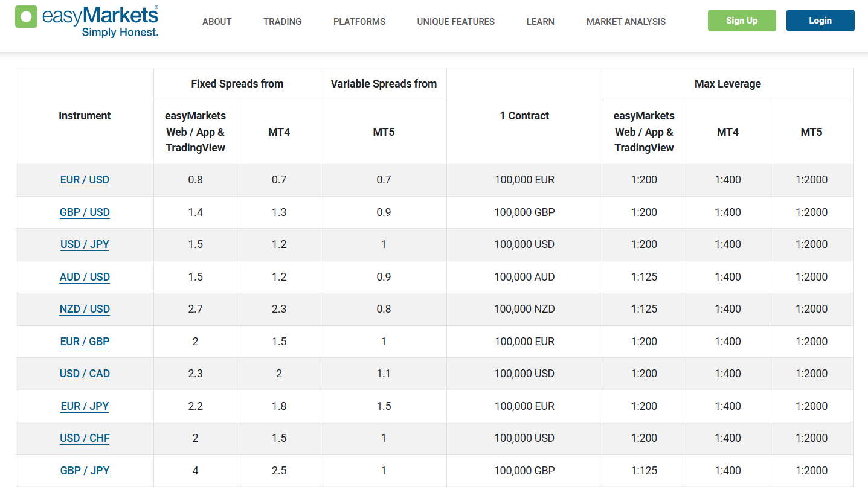Open the EUR / GBP instrument link
Image resolution: width=868 pixels, height=487 pixels.
[x=85, y=342]
